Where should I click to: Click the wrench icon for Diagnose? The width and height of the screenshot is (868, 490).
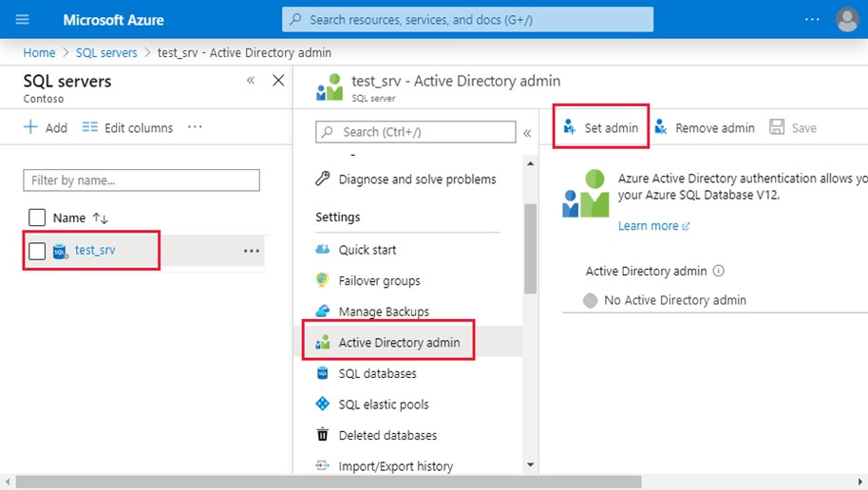[x=323, y=179]
